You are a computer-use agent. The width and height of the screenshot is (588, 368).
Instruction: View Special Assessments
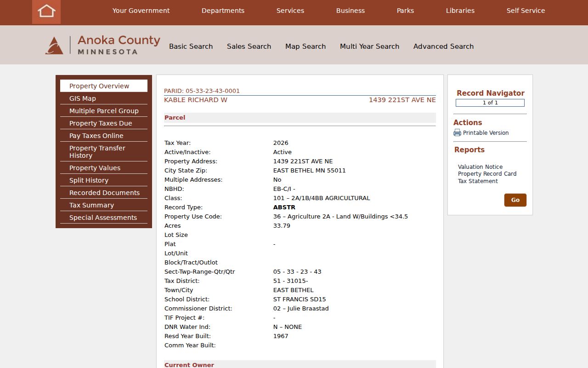(x=104, y=218)
